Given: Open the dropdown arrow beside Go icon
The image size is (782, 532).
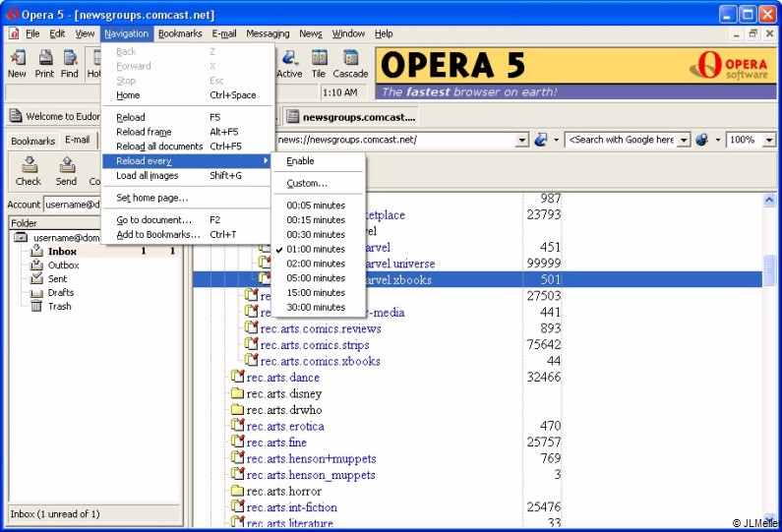Looking at the screenshot, I should pyautogui.click(x=556, y=140).
